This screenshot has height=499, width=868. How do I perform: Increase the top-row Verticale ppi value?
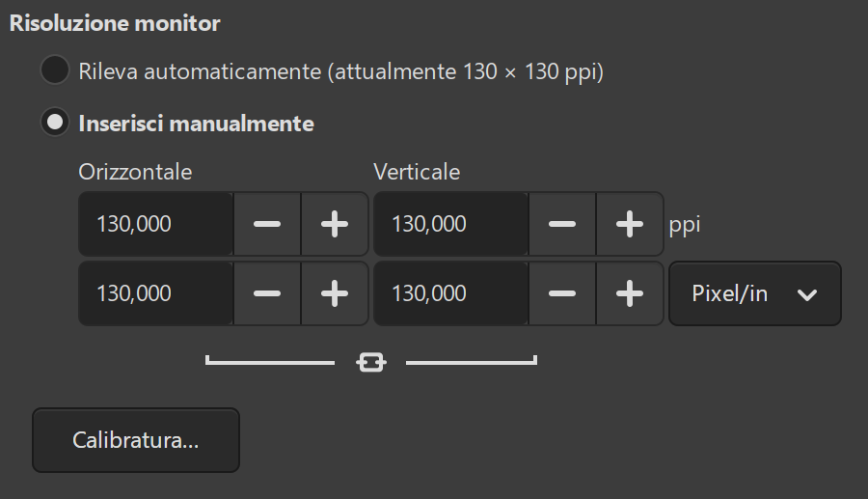click(630, 224)
